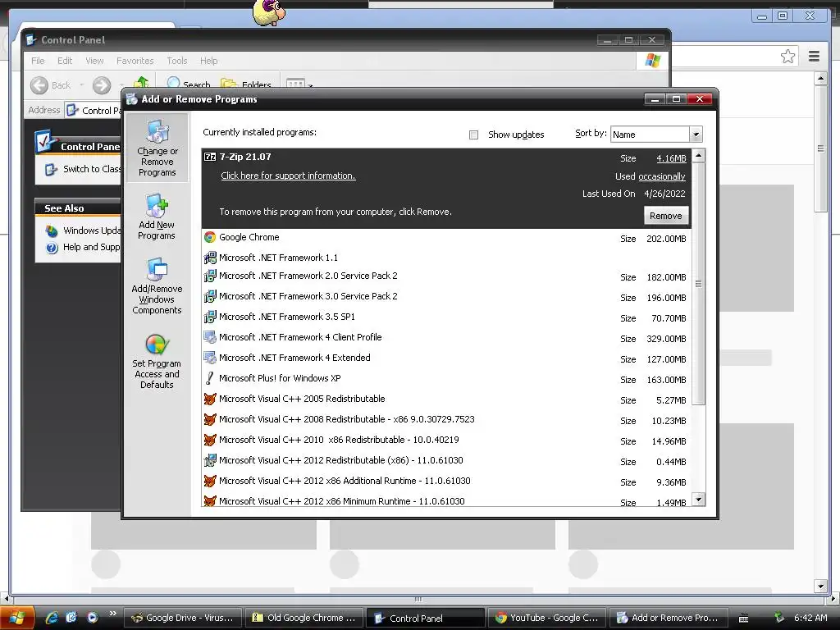Open the Tools menu in Control Panel
The height and width of the screenshot is (630, 840).
click(177, 61)
